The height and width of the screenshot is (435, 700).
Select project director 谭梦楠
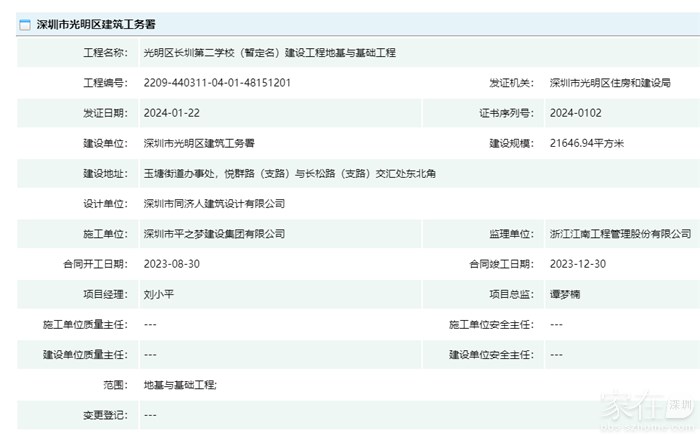pyautogui.click(x=566, y=294)
